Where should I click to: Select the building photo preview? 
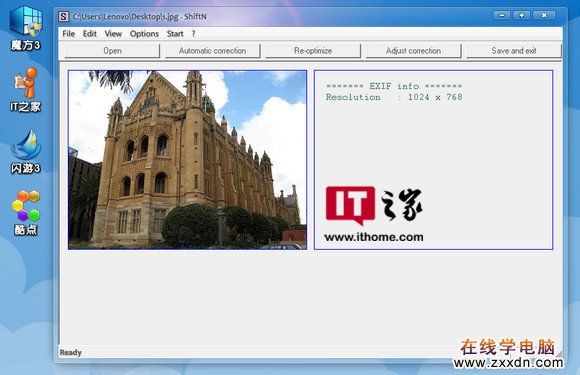click(x=188, y=160)
